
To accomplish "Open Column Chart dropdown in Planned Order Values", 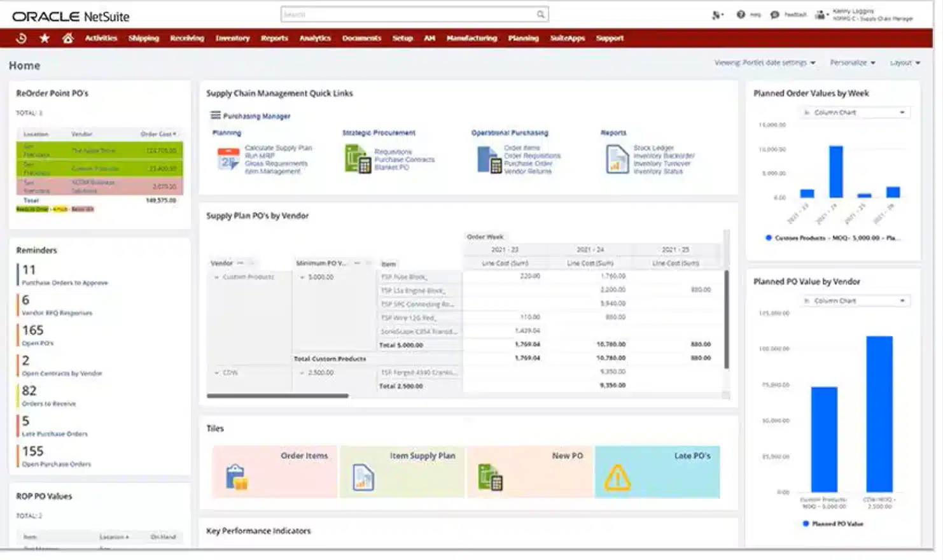I will (x=855, y=113).
